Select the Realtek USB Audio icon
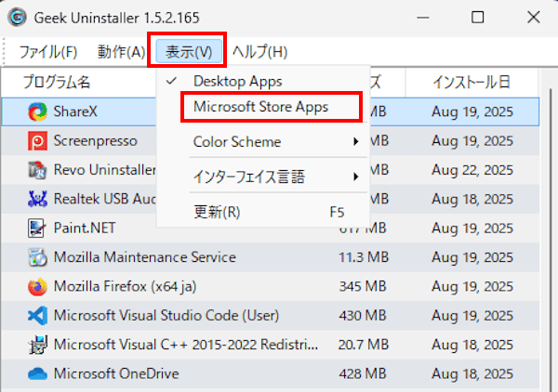The image size is (558, 392). (x=37, y=199)
